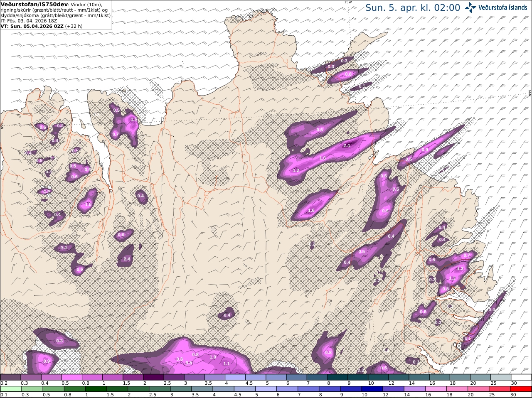Pick the bright pink 0.5–0.8 snow legend swatch
Viewport: 532px width, 398px height.
[72, 377]
